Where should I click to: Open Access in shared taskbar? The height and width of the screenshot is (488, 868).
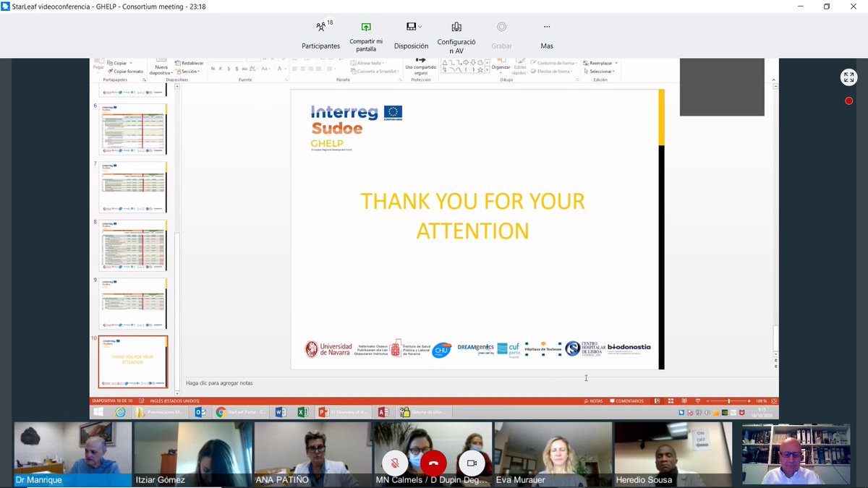pyautogui.click(x=384, y=412)
